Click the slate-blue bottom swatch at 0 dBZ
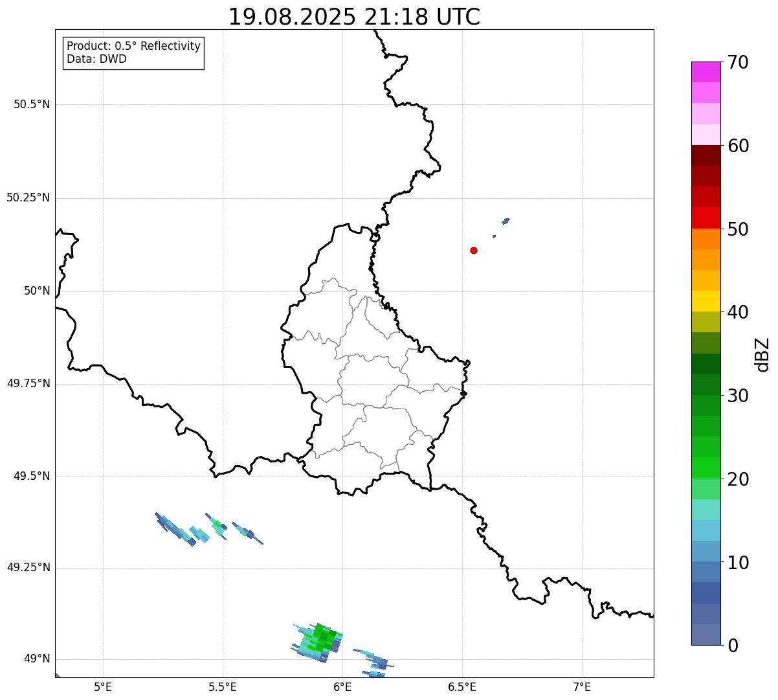The width and height of the screenshot is (778, 700). tap(706, 635)
